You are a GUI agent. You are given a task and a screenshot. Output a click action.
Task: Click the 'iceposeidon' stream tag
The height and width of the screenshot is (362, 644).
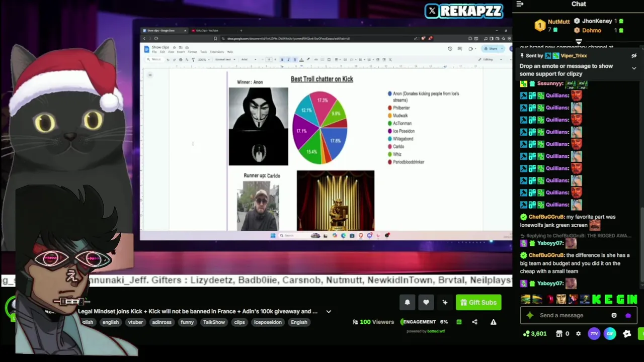(x=268, y=322)
